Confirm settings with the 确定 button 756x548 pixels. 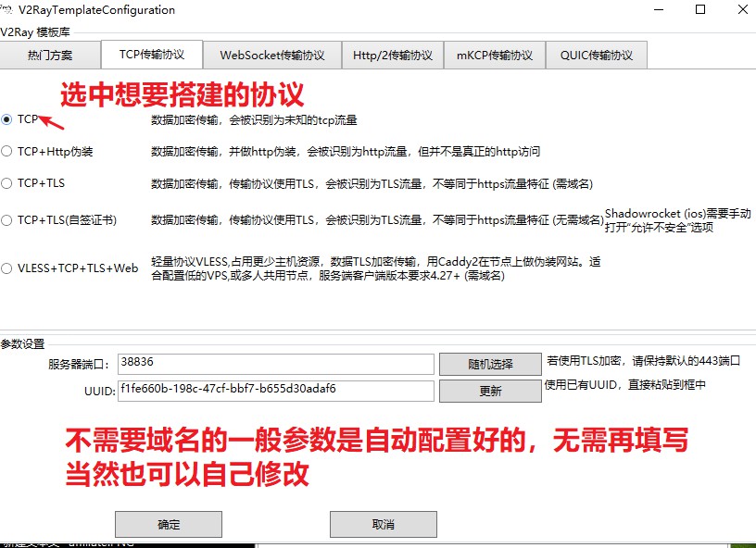pyautogui.click(x=169, y=524)
